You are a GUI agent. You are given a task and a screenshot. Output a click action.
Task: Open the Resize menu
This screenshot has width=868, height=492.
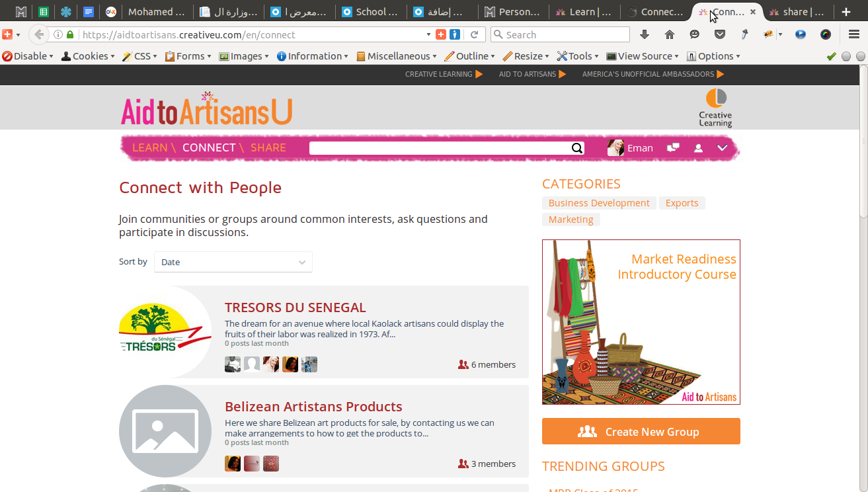coord(526,56)
